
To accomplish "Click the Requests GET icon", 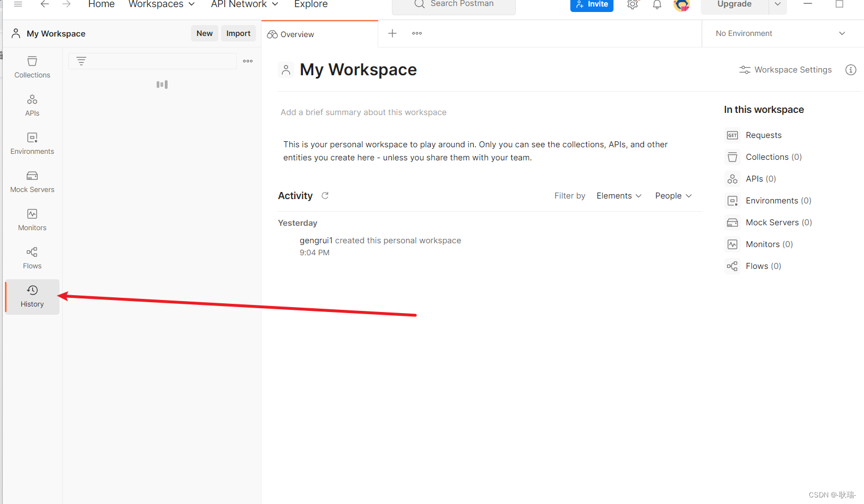I will pos(732,135).
